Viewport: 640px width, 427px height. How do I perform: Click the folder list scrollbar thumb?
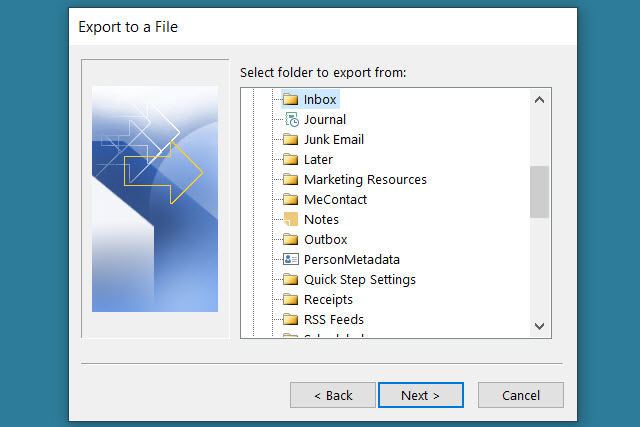click(x=539, y=192)
